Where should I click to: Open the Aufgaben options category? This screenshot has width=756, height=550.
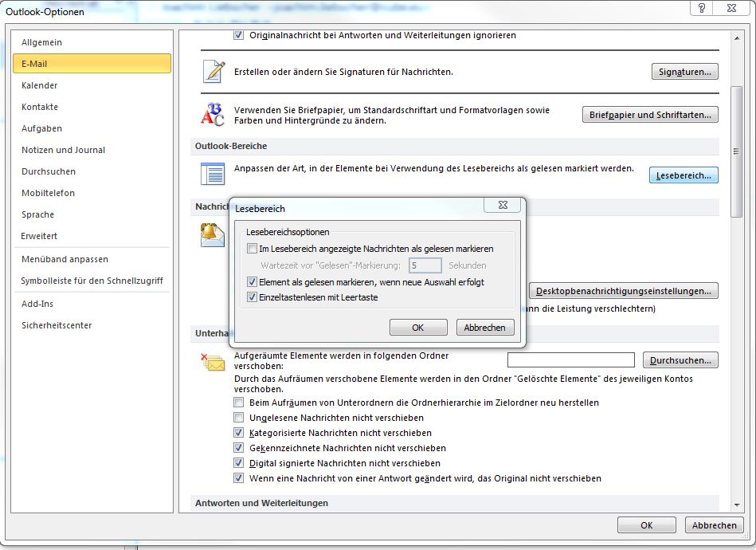(92, 128)
